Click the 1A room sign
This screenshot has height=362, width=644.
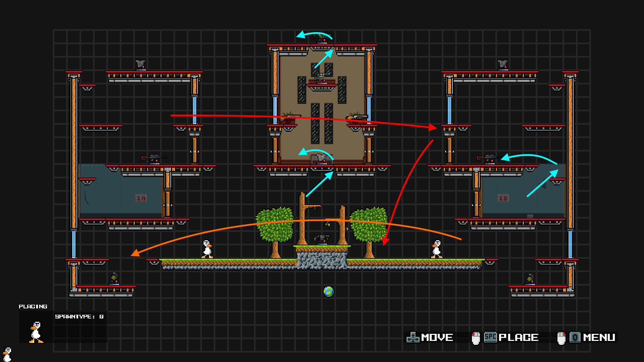(141, 198)
